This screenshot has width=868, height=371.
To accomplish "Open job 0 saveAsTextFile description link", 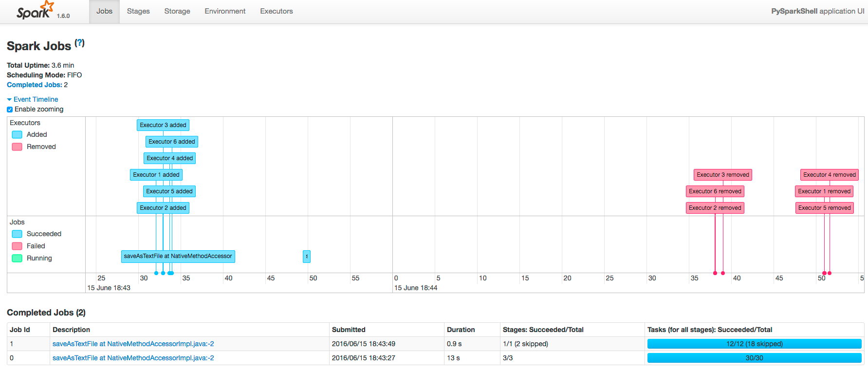I will (x=133, y=358).
